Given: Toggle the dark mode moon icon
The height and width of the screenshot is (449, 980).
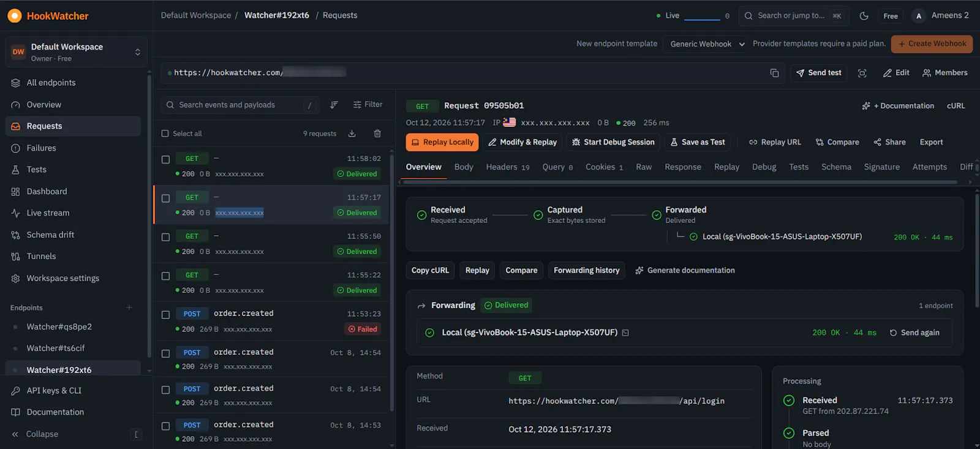Looking at the screenshot, I should (x=864, y=16).
